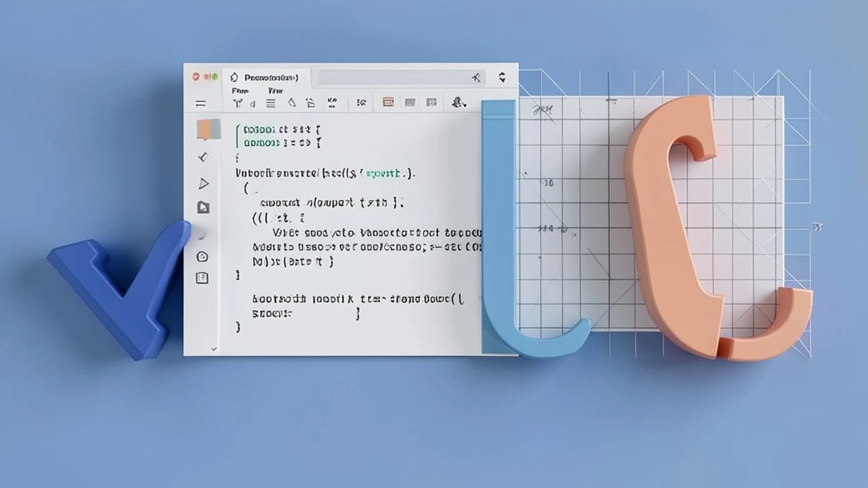Click the pin icon inside the address bar
This screenshot has width=868, height=488.
pos(476,78)
